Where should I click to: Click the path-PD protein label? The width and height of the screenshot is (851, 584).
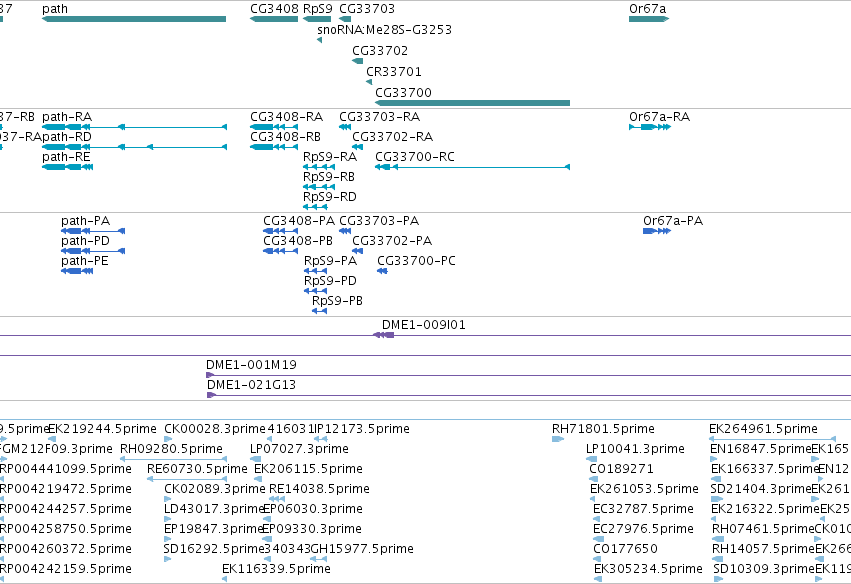[x=85, y=241]
